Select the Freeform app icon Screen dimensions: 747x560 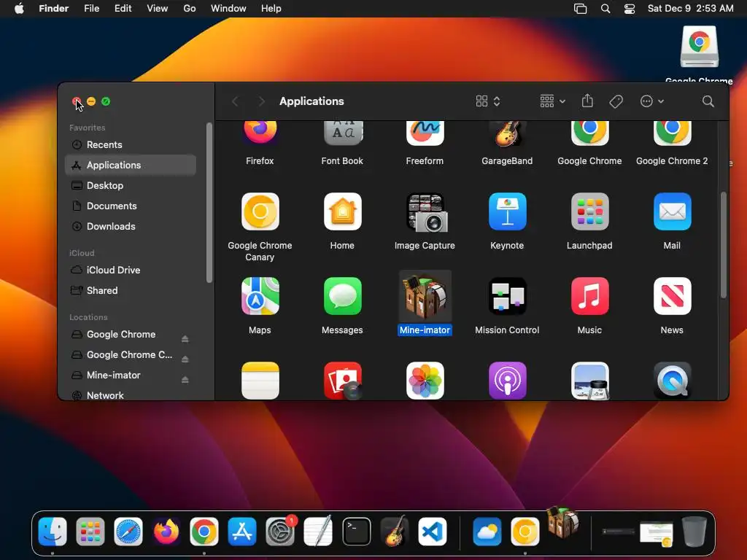(425, 133)
